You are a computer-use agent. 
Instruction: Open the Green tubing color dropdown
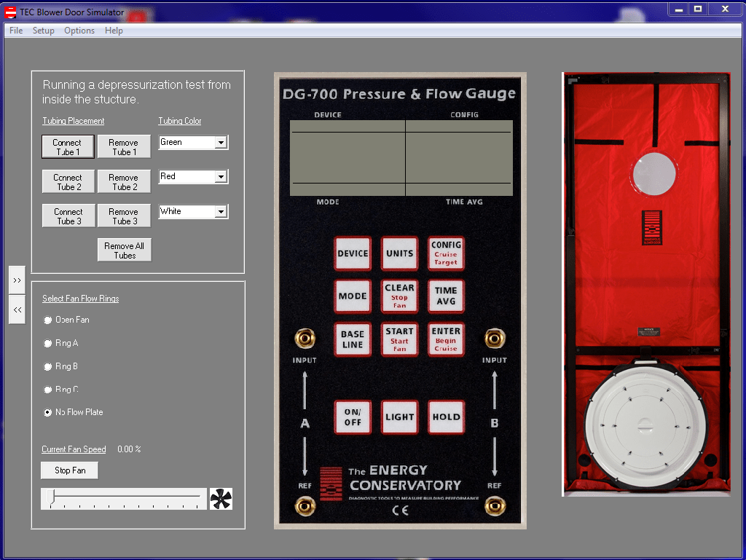tap(221, 143)
